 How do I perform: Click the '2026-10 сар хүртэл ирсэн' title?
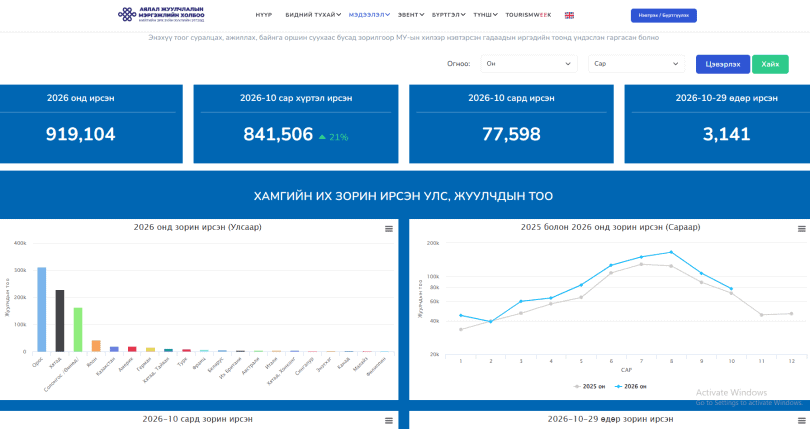(x=296, y=98)
